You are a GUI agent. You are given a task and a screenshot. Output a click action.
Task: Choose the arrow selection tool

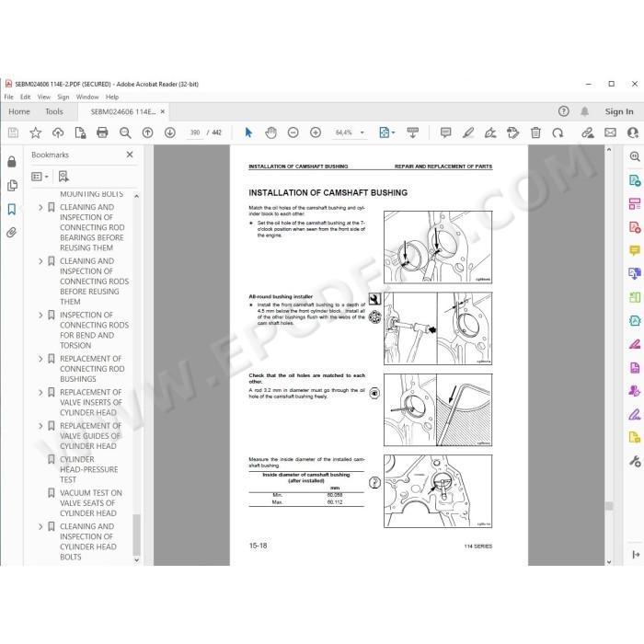tap(248, 132)
